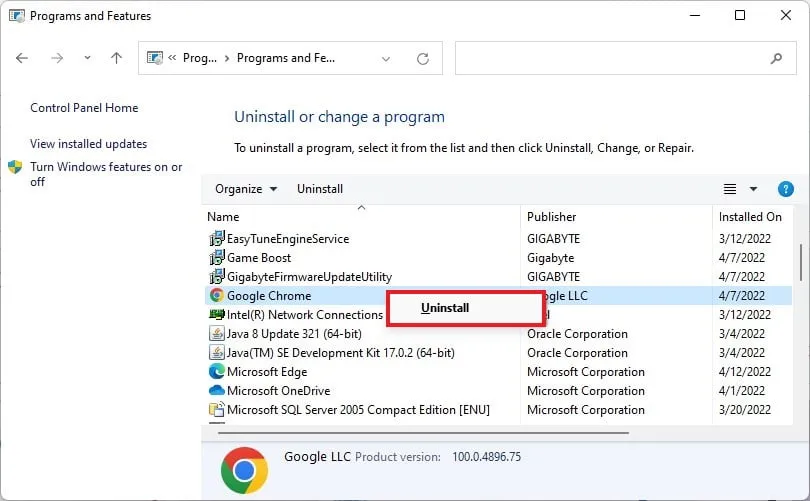Click 'Programs and Fe...' breadcrumb

(x=286, y=58)
